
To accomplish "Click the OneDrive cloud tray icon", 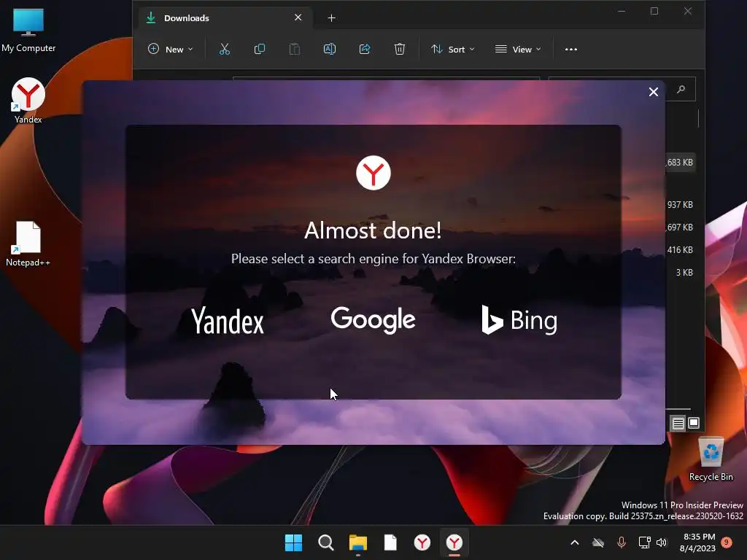I will (598, 542).
